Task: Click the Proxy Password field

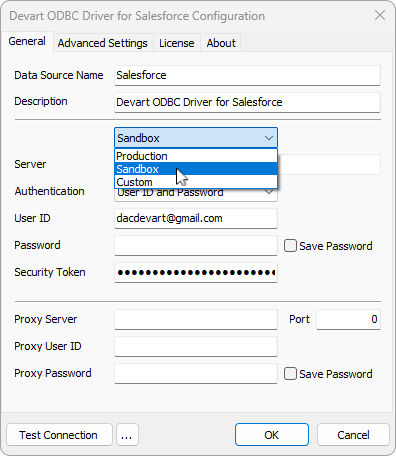Action: (196, 373)
